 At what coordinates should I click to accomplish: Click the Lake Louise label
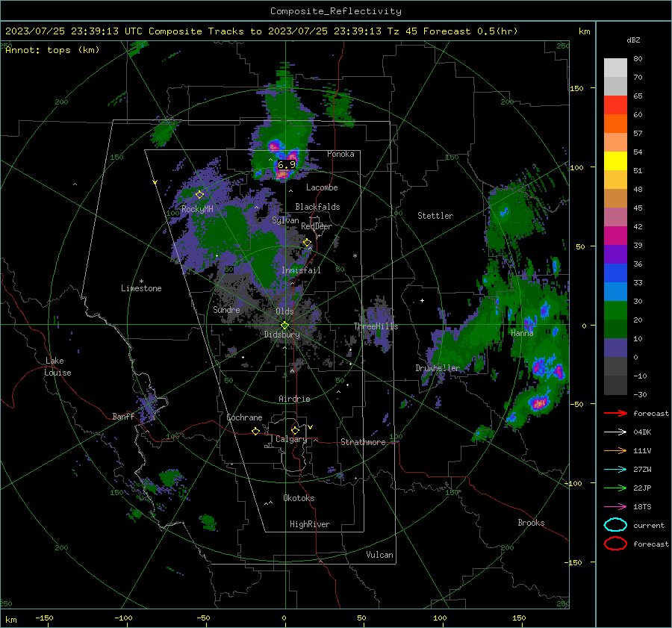(x=57, y=367)
